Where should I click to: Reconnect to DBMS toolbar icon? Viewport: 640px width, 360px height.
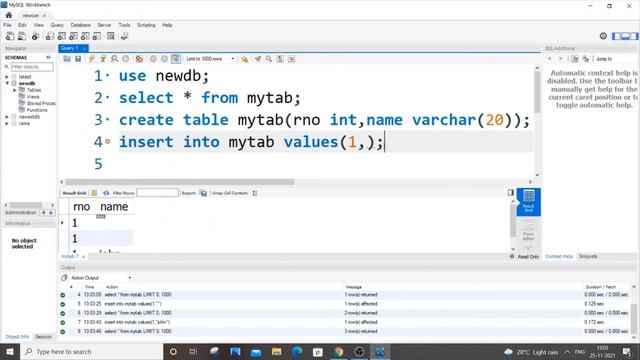click(124, 36)
